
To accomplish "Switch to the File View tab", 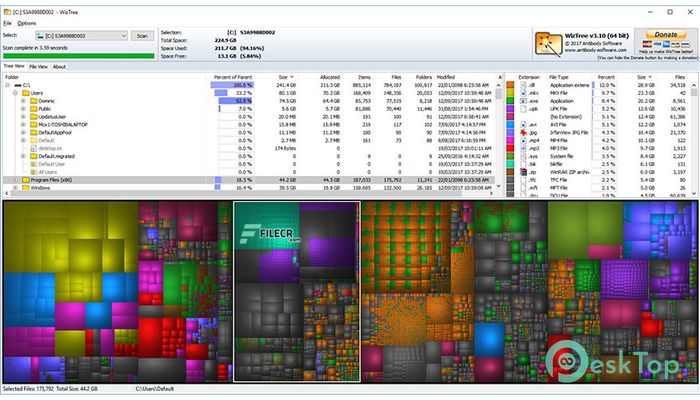I will pyautogui.click(x=38, y=67).
